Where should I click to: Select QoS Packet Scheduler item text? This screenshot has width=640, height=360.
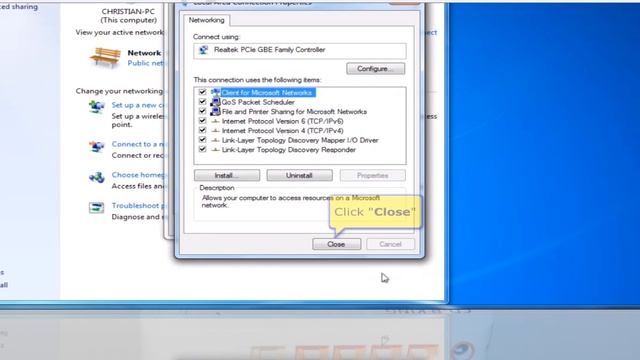[258, 102]
